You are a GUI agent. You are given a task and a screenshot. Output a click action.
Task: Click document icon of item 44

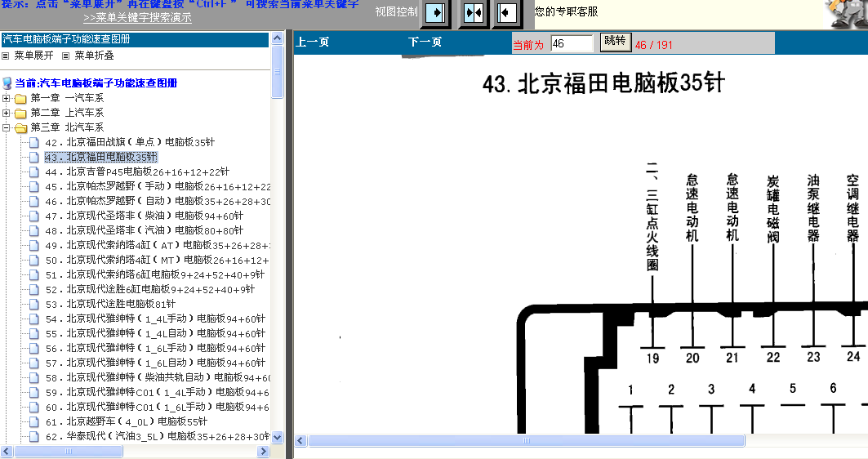click(x=34, y=172)
